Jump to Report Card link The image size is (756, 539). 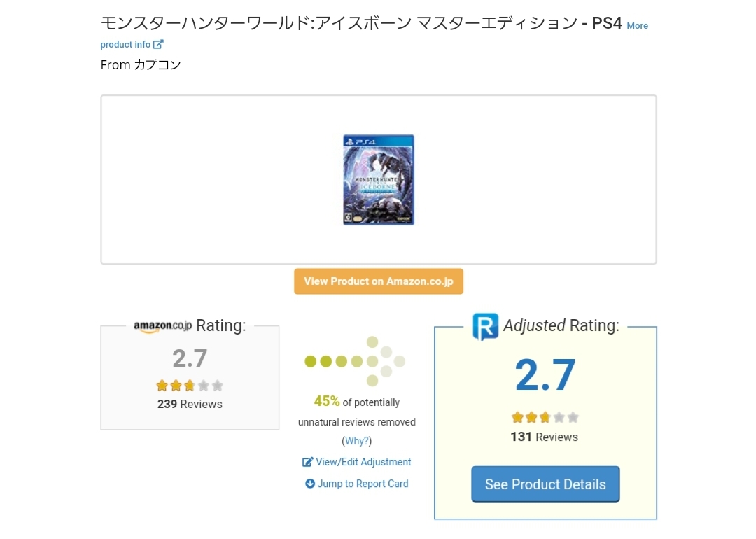click(x=363, y=484)
